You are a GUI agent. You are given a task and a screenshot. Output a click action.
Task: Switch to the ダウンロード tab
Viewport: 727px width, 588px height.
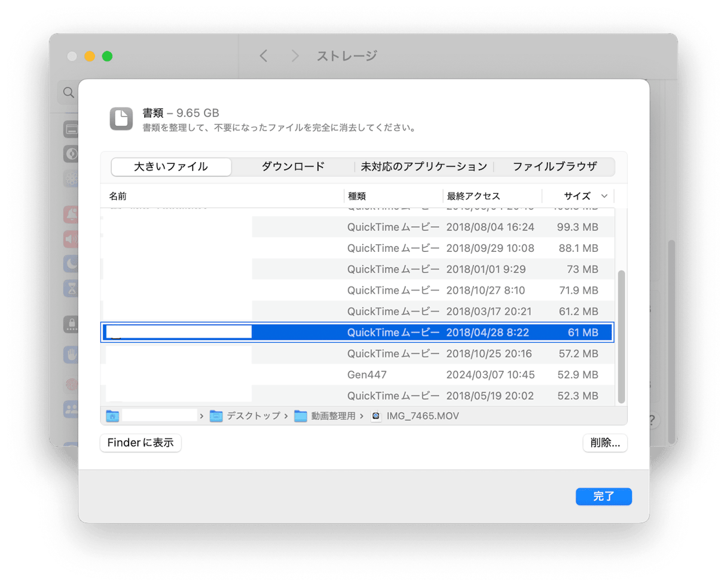[x=292, y=166]
